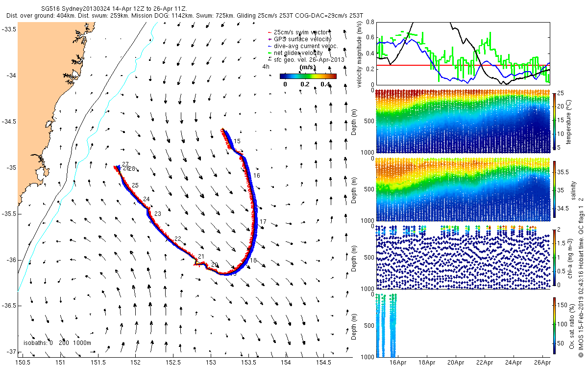
Task: Click the '26Apr' time axis label
Action: (542, 363)
